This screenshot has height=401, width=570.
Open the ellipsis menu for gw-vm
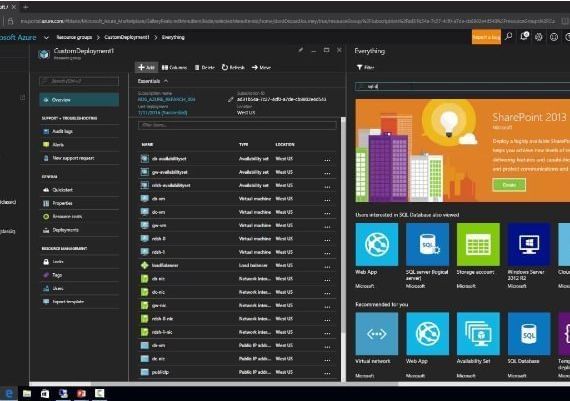327,226
